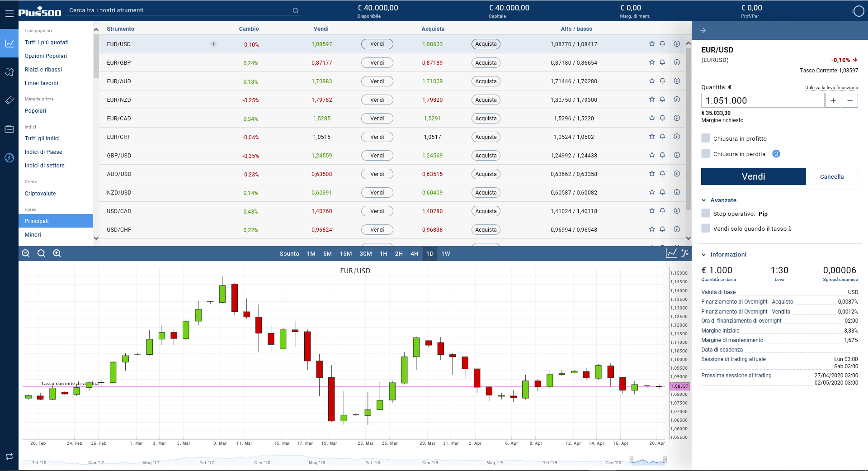This screenshot has height=471, width=868.
Task: Open the guaranteed stop G info icon
Action: pos(776,154)
